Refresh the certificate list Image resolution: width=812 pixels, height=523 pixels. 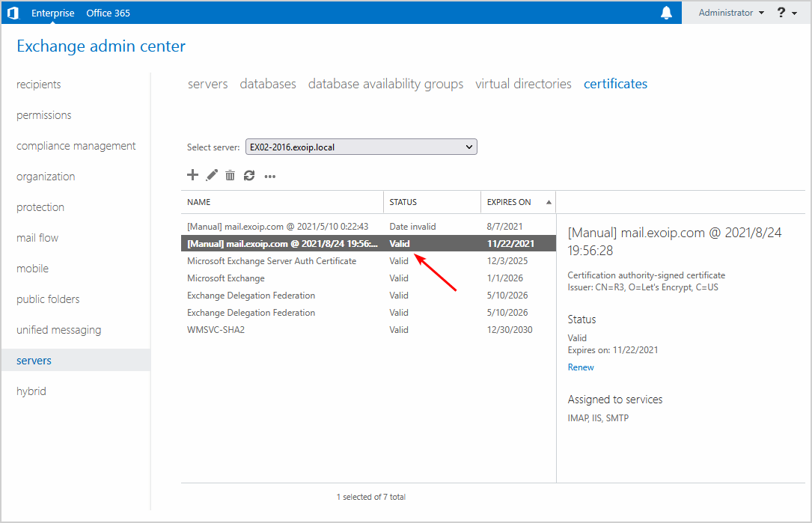coord(249,176)
